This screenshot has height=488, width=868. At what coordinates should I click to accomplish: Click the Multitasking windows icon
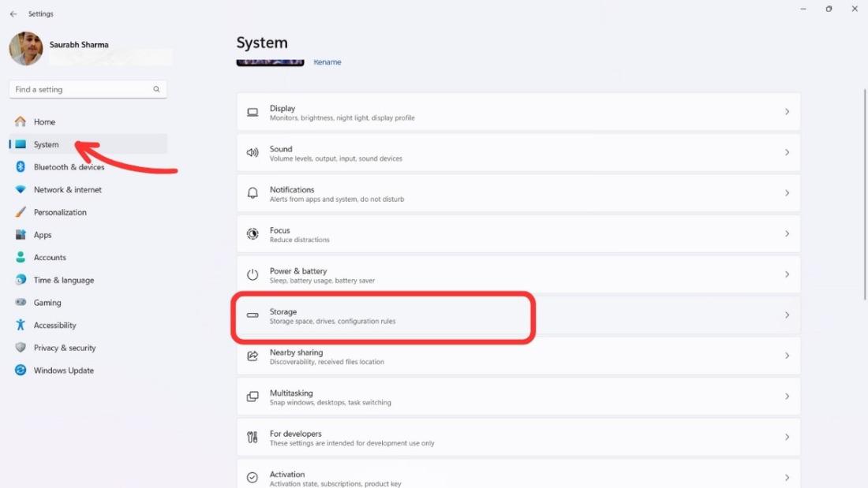tap(253, 397)
